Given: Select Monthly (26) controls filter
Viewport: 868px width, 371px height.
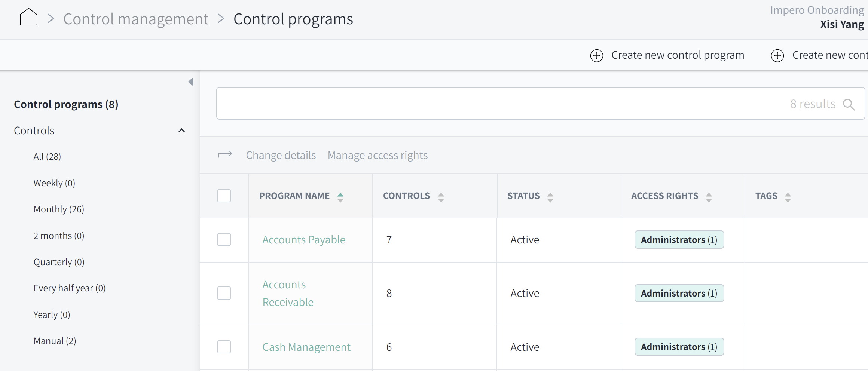Looking at the screenshot, I should (x=59, y=209).
